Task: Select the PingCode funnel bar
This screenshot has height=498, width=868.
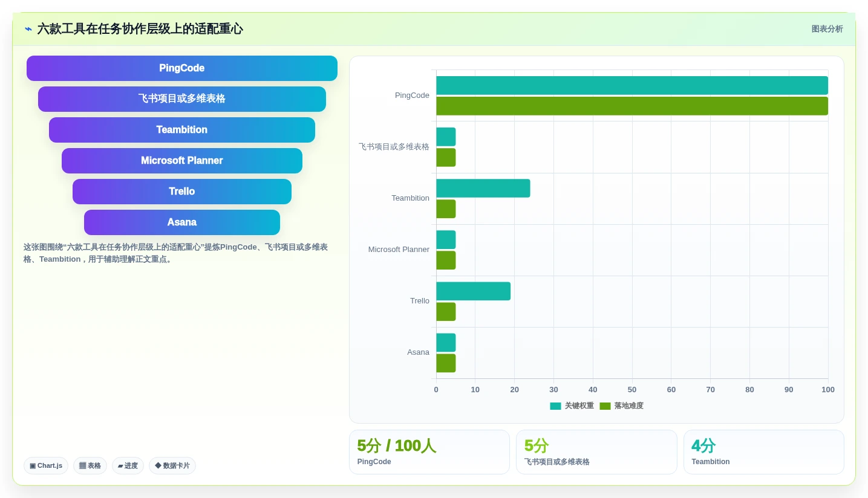Action: point(182,68)
